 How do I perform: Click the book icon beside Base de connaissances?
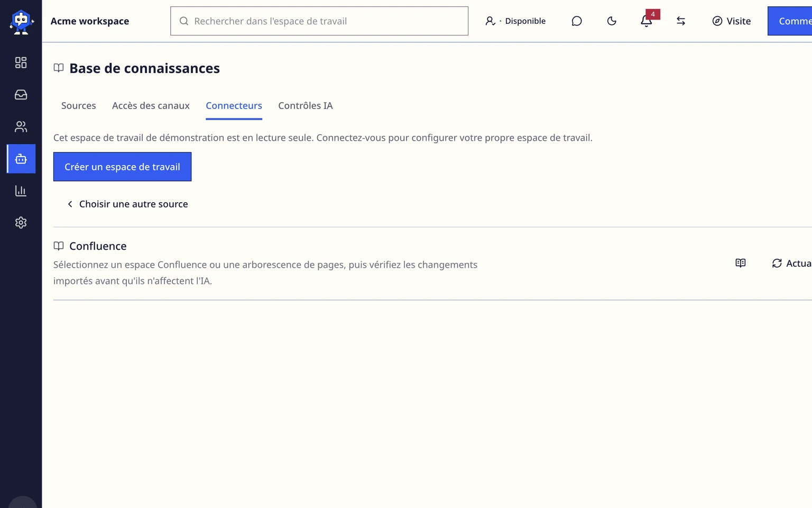(x=59, y=68)
